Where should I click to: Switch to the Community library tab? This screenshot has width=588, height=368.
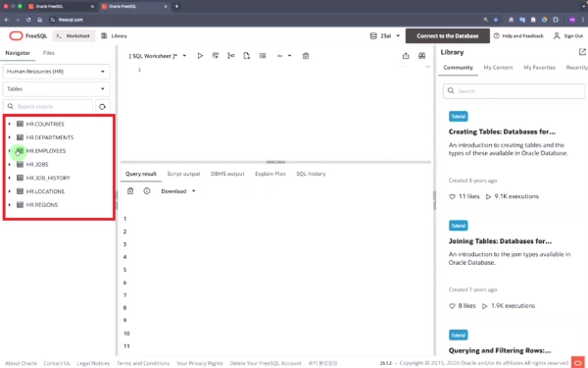click(x=458, y=68)
